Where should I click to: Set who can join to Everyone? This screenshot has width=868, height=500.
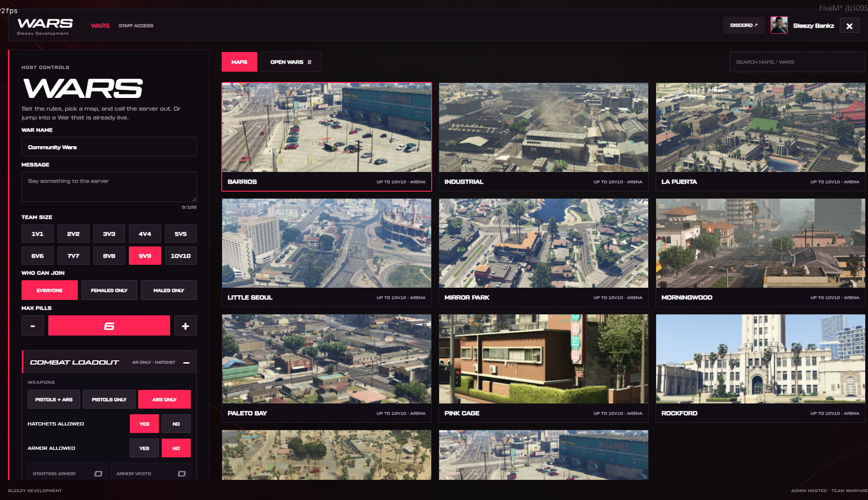[50, 290]
